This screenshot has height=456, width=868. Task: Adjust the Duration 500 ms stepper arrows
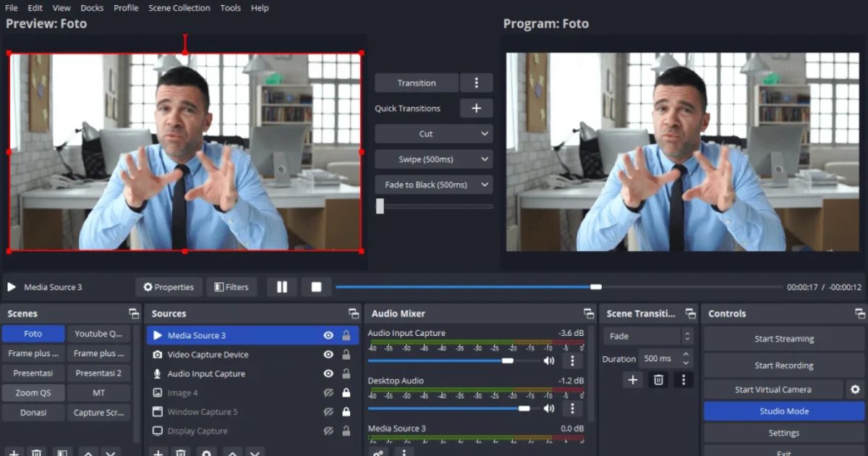click(x=686, y=358)
